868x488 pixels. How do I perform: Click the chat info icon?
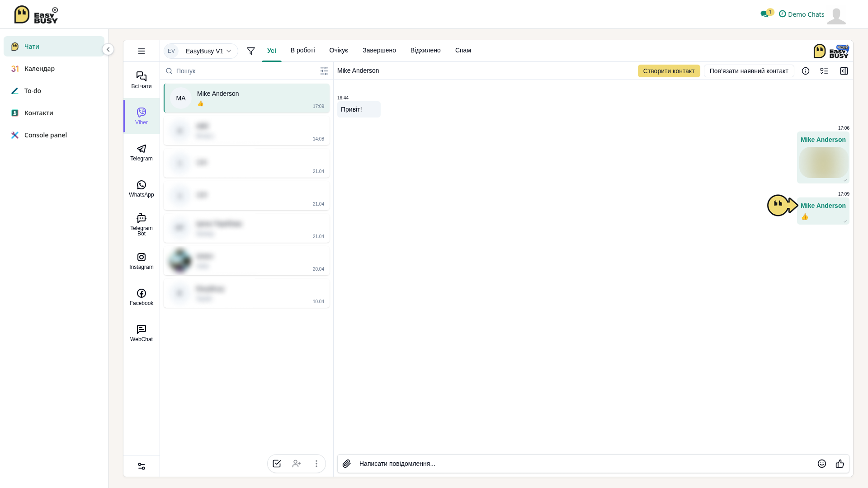pyautogui.click(x=806, y=71)
